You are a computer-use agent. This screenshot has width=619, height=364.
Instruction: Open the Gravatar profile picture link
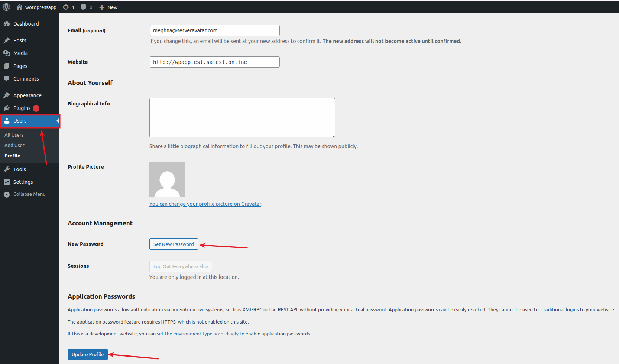click(x=205, y=204)
